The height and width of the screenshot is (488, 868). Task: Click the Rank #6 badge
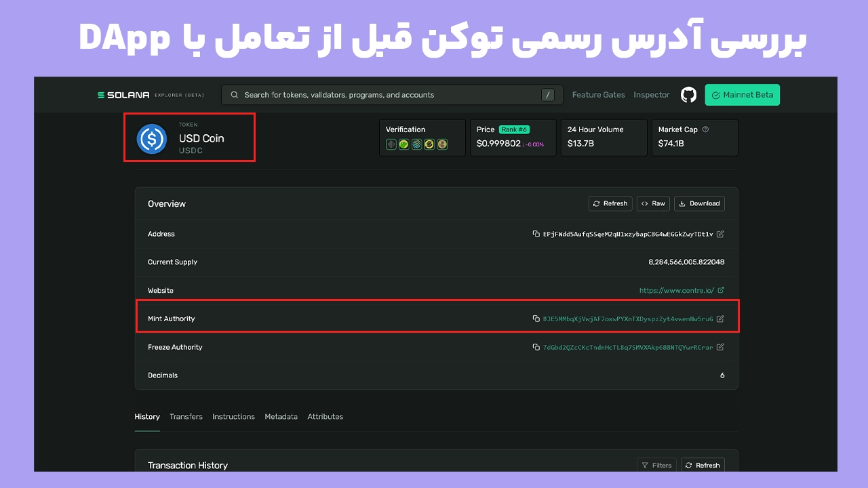[514, 129]
